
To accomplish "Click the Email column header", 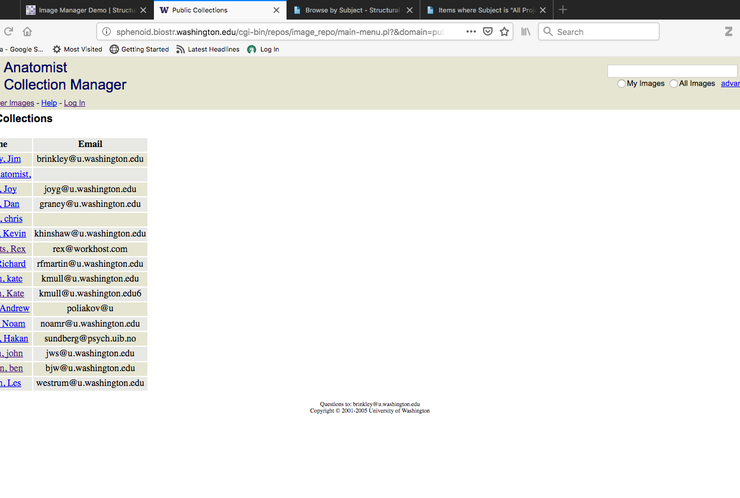I will (90, 144).
